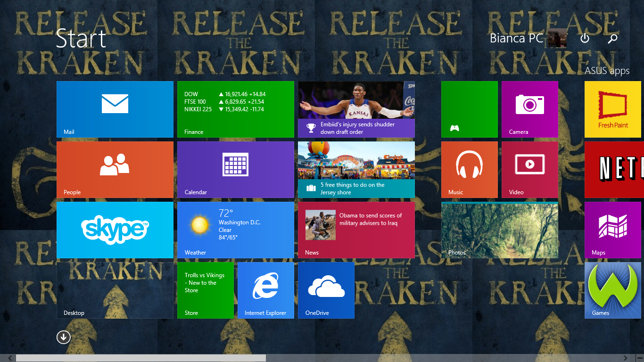Image resolution: width=644 pixels, height=362 pixels.
Task: Open the Calendar tile
Action: click(236, 170)
